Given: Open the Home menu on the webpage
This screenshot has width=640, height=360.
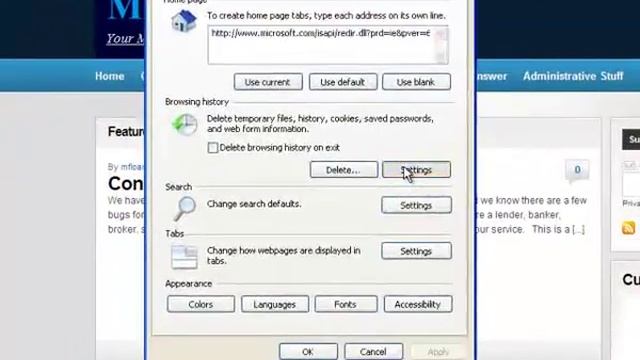Looking at the screenshot, I should click(110, 76).
